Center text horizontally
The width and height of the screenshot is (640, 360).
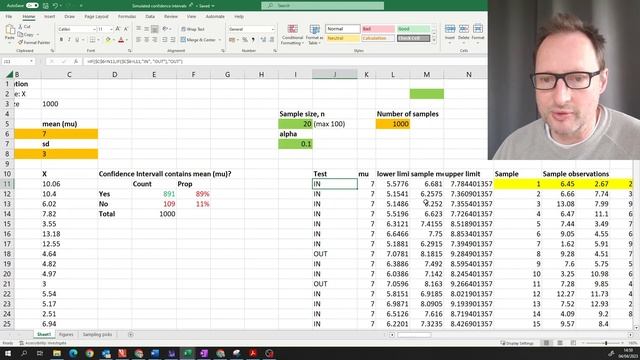point(147,40)
